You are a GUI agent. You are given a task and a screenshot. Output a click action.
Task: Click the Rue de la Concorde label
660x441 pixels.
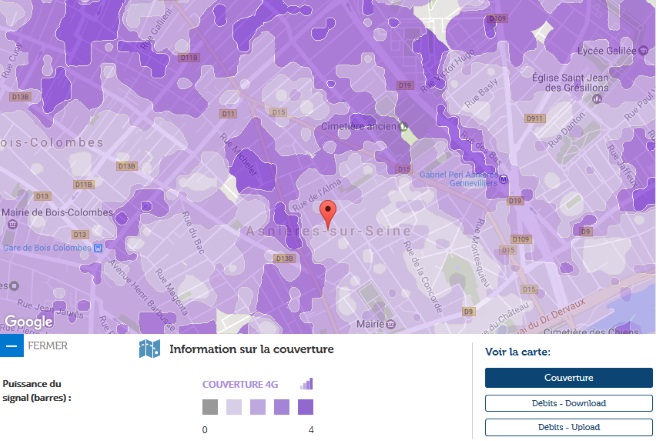click(x=423, y=276)
